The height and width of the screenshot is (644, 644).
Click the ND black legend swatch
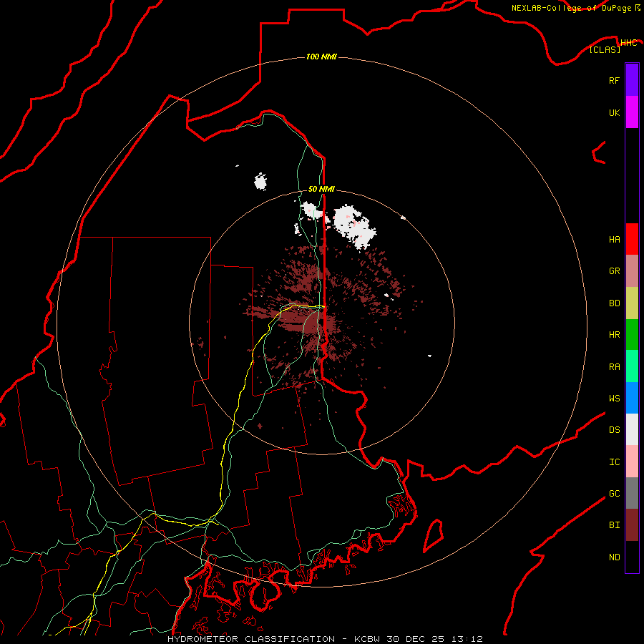(x=632, y=557)
